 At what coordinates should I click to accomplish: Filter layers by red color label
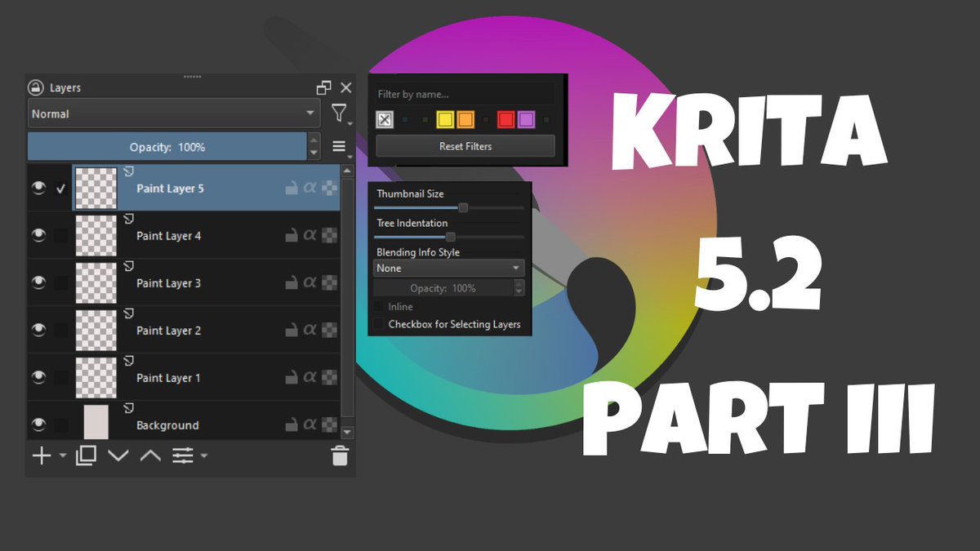(x=506, y=120)
